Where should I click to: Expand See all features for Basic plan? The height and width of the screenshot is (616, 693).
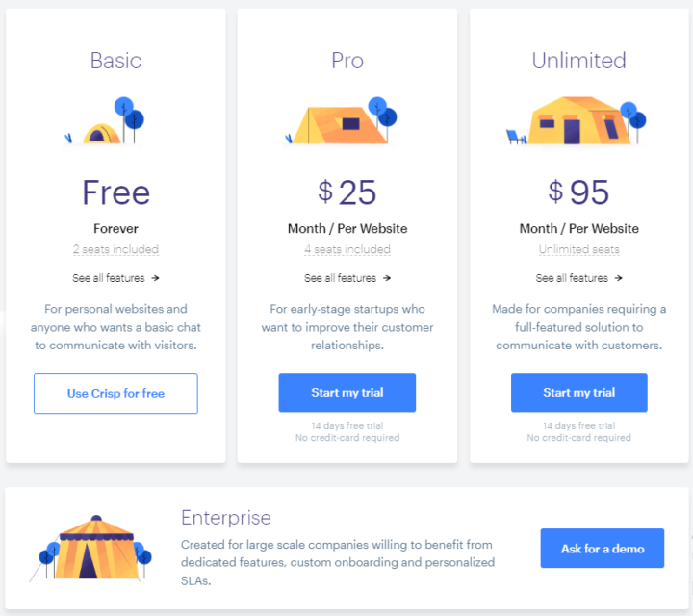pos(109,278)
